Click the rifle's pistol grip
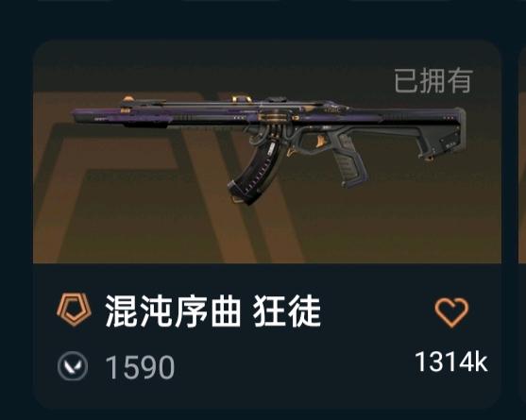 pos(350,162)
